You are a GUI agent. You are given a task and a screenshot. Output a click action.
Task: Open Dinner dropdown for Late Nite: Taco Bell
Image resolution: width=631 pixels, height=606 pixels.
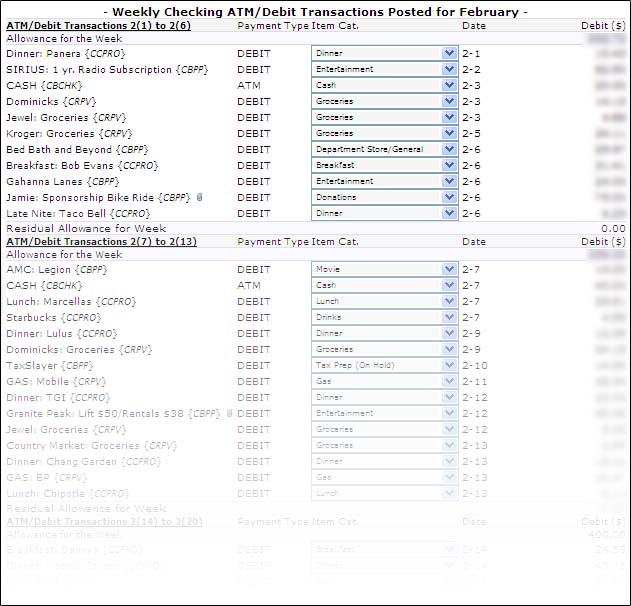pyautogui.click(x=384, y=213)
